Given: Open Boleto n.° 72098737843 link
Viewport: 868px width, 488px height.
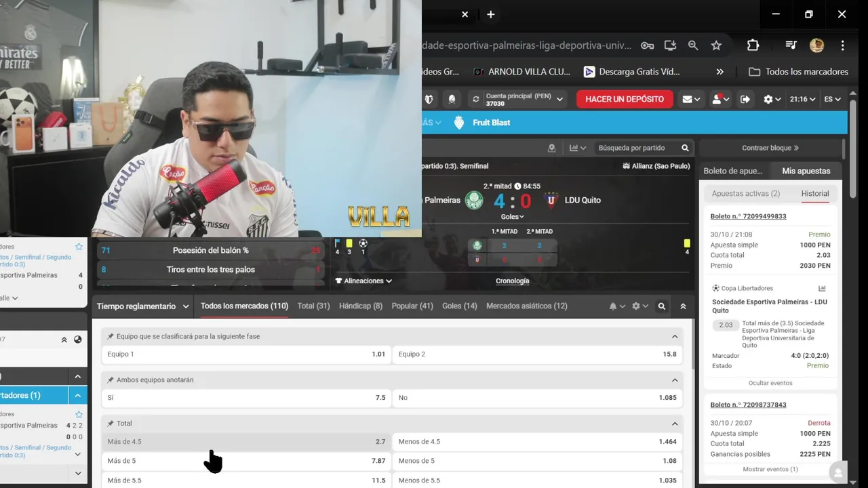Looking at the screenshot, I should click(749, 405).
